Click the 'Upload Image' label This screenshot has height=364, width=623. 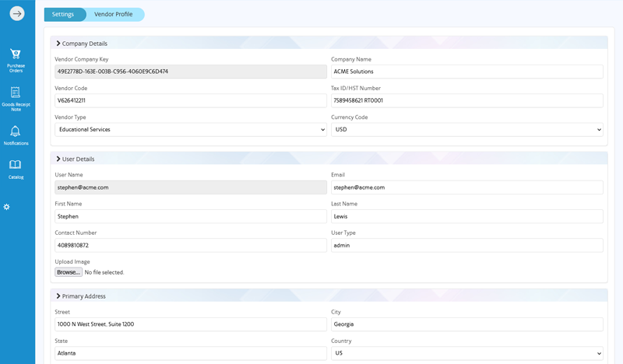(72, 261)
